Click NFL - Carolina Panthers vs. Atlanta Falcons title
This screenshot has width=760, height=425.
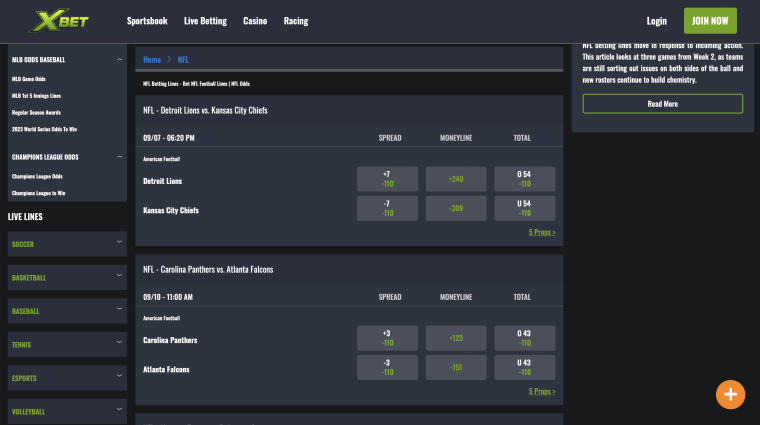(x=208, y=269)
